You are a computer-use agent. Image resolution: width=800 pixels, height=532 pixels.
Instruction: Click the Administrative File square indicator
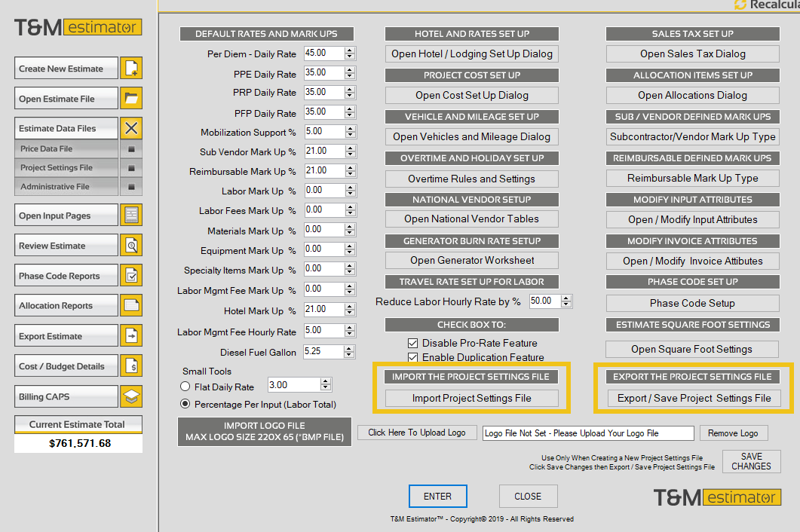pos(131,187)
